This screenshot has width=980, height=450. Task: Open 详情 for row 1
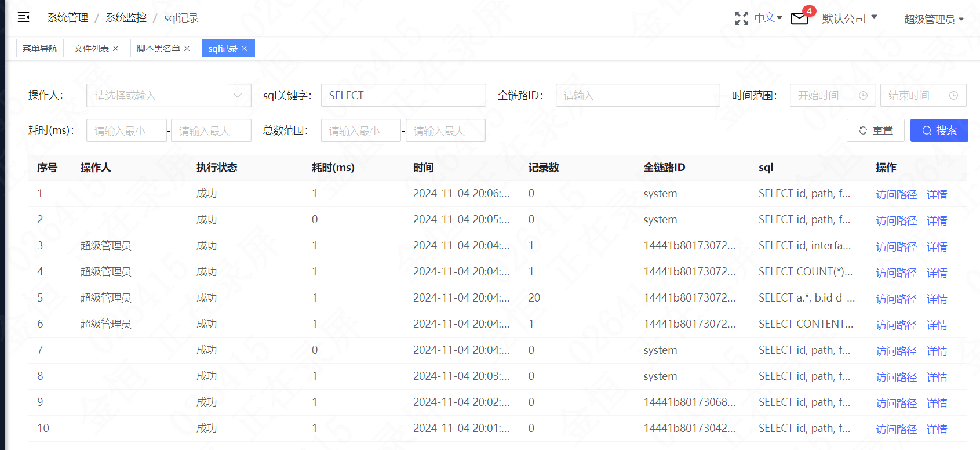[x=937, y=195]
